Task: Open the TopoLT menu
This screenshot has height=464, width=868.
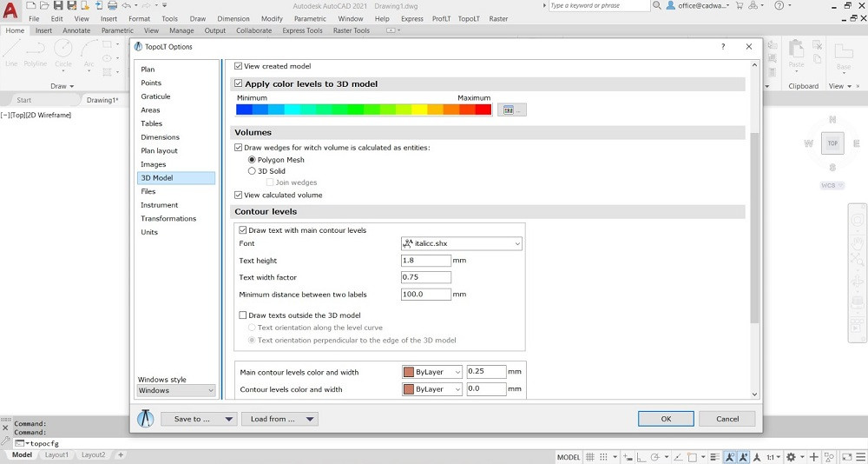Action: [x=469, y=18]
